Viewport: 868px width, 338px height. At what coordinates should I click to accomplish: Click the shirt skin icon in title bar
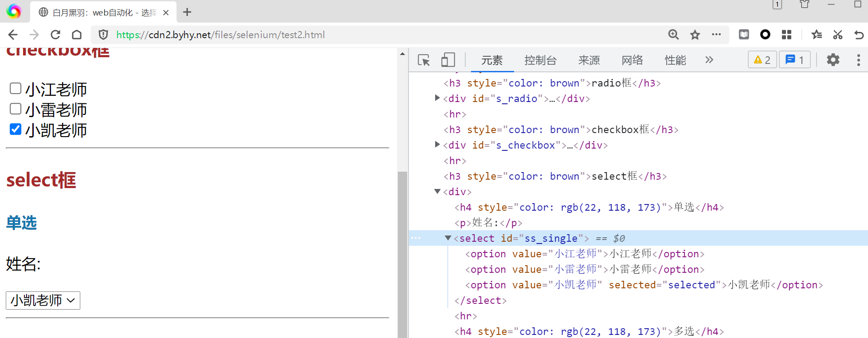[x=805, y=4]
